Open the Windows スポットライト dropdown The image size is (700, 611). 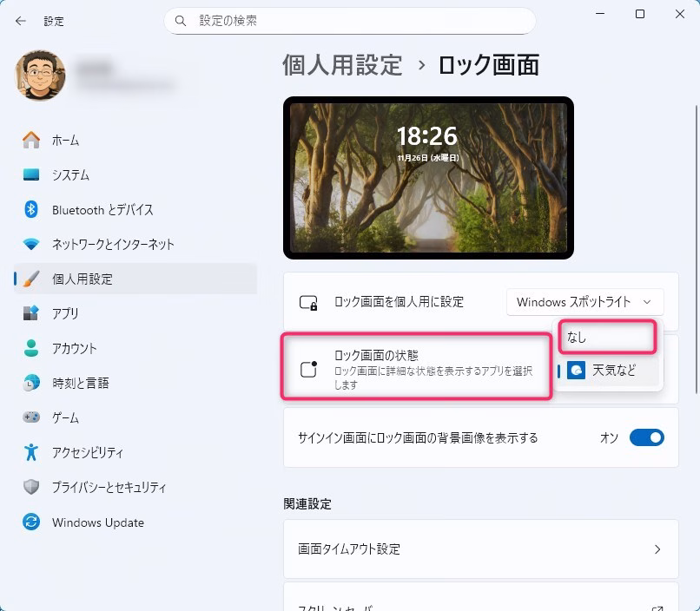(x=584, y=302)
